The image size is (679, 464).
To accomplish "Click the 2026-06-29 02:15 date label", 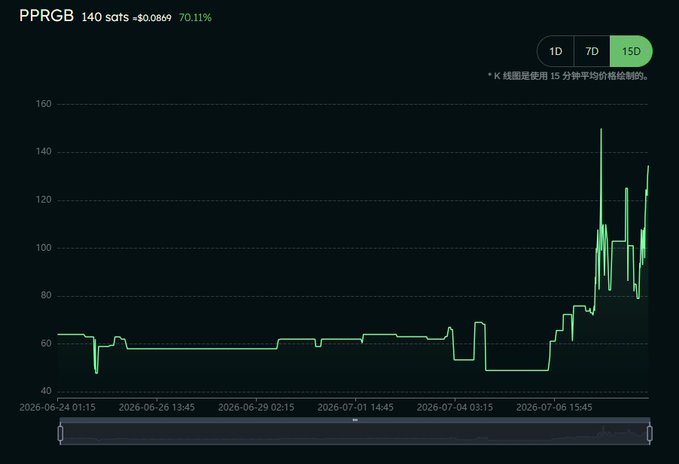I will click(256, 408).
